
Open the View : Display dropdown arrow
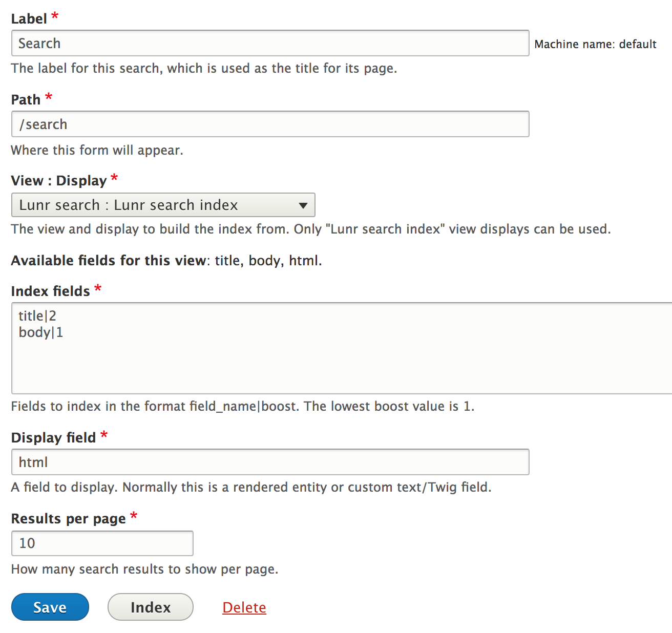pos(303,205)
